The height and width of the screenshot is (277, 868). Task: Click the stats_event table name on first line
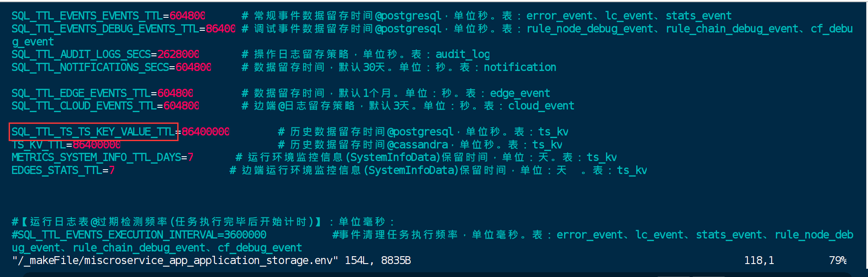[x=699, y=16]
